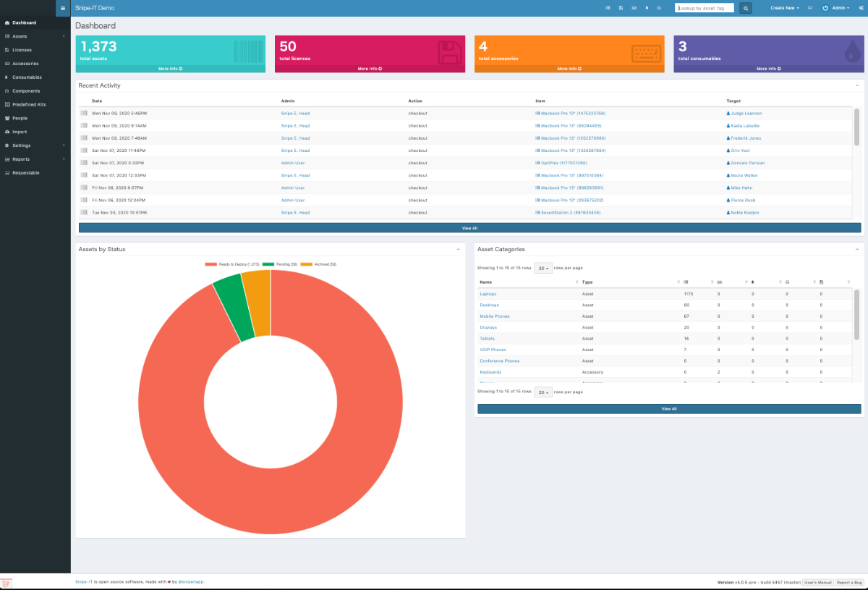Click Report a Bug in the footer
Image resolution: width=868 pixels, height=590 pixels.
[x=849, y=582]
